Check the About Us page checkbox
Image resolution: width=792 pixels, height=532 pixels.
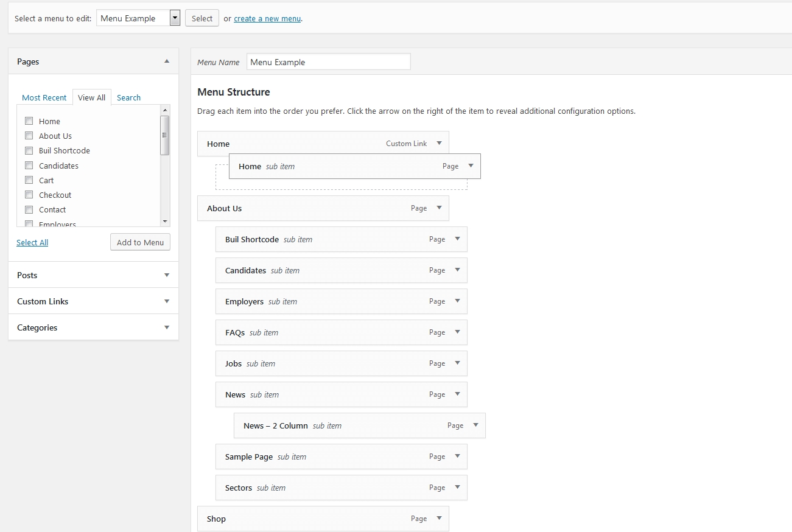(x=29, y=136)
